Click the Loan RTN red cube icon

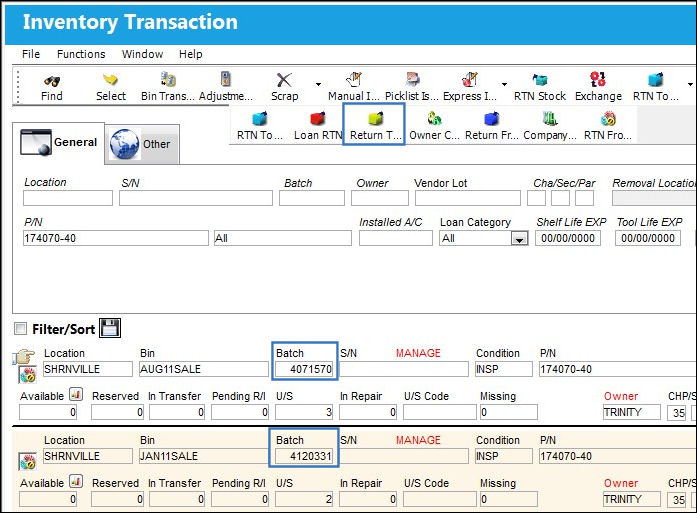317,119
